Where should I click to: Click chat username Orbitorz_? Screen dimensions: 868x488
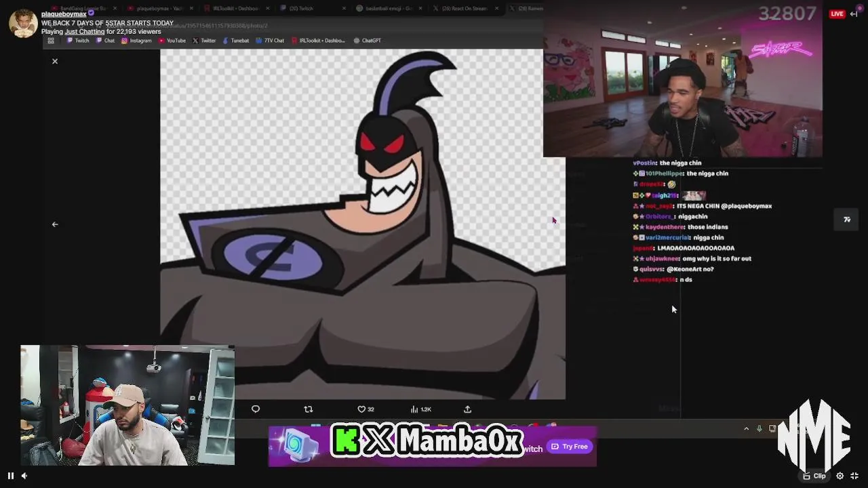pyautogui.click(x=660, y=217)
